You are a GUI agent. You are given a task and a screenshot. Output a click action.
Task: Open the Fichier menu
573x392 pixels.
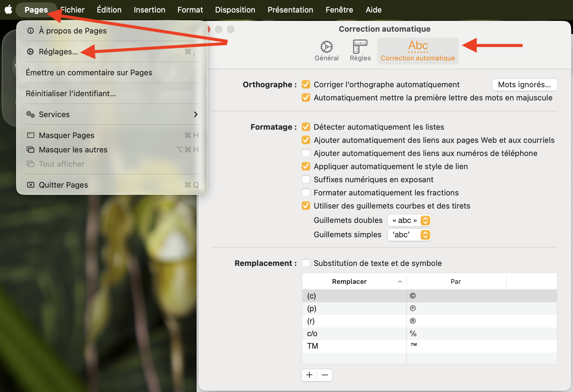(73, 10)
